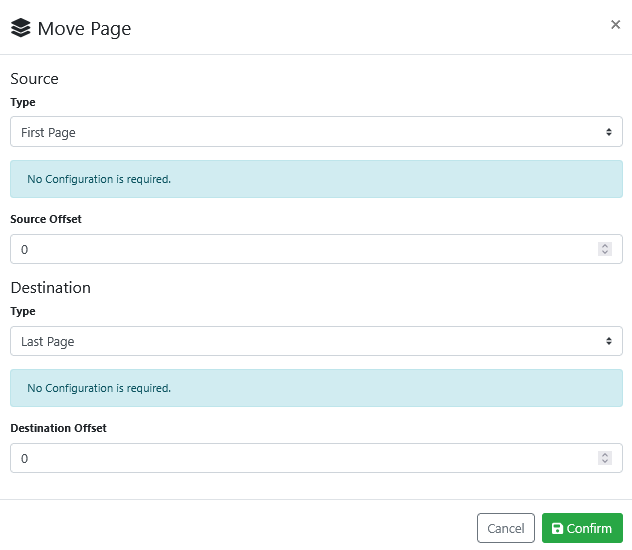Click the Destination section heading
Viewport: 632px width, 550px height.
(x=50, y=287)
